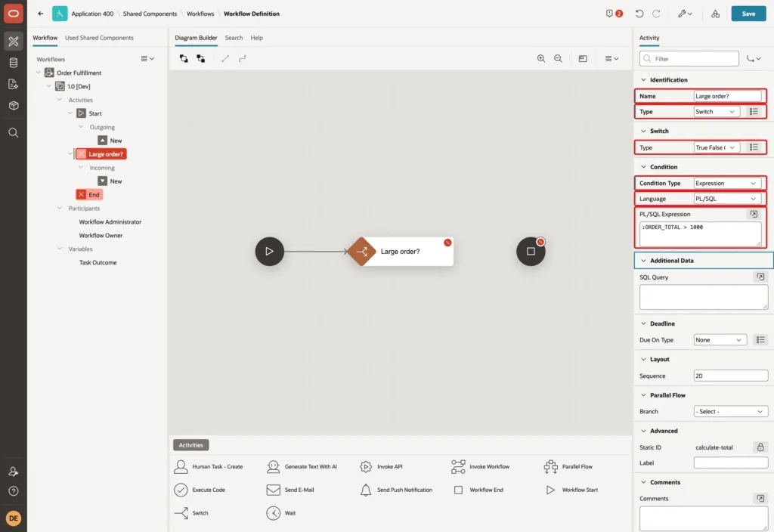Open the Help question mark icon

tap(14, 491)
